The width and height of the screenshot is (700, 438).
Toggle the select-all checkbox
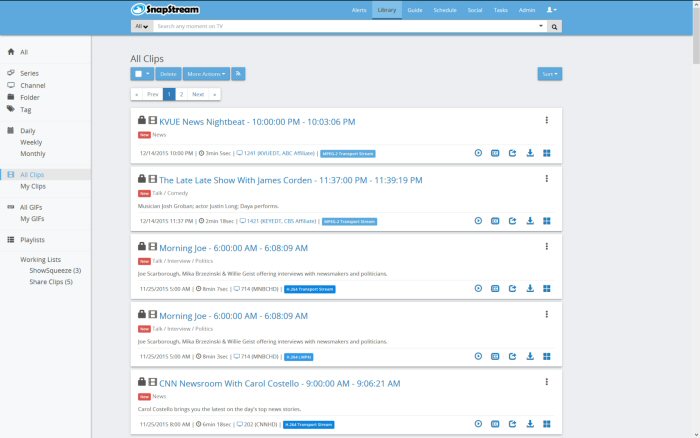point(138,74)
